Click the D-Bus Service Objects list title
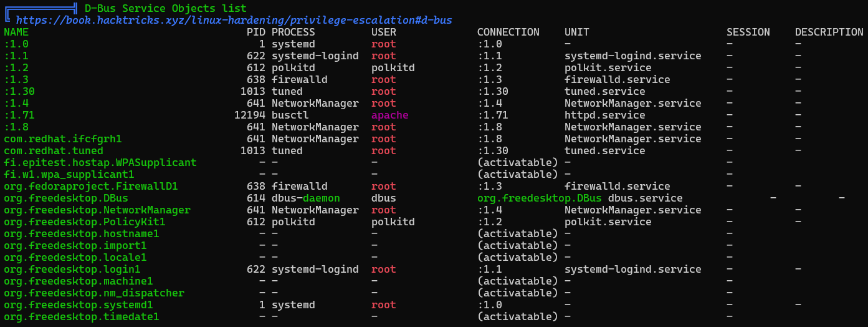 tap(166, 9)
